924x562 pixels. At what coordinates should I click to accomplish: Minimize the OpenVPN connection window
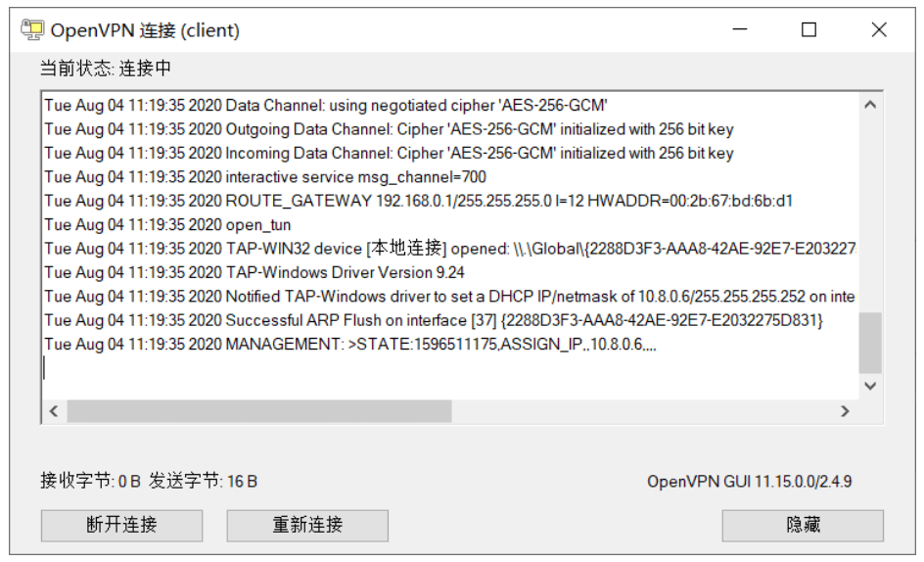(x=740, y=29)
